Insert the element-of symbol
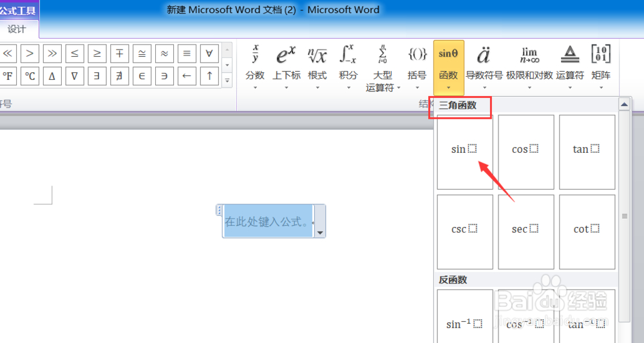 142,76
